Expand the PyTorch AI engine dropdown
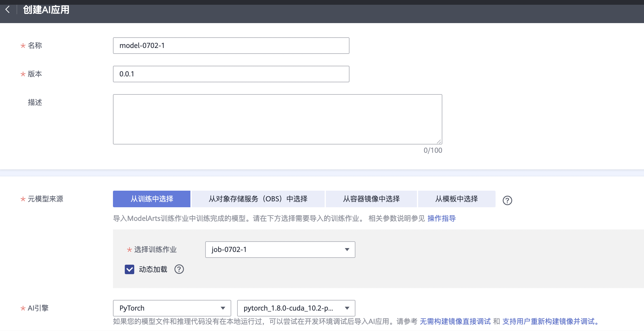The image size is (644, 331). (x=171, y=308)
